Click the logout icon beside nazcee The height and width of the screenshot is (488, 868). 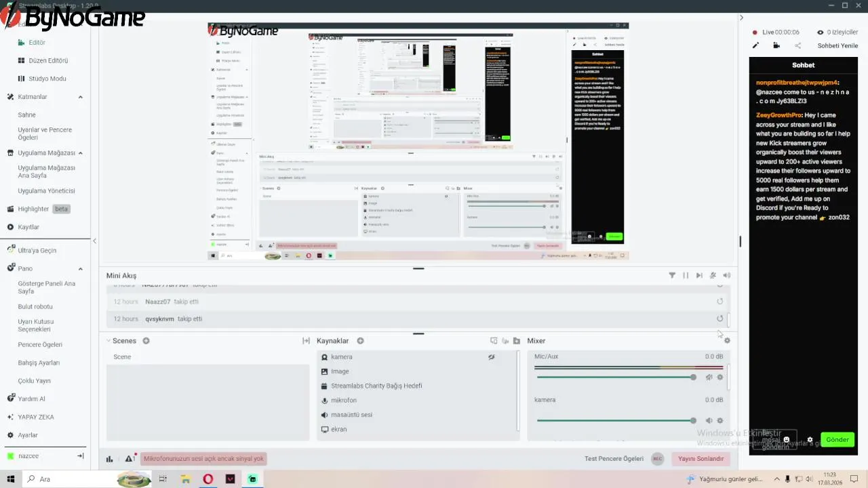pos(80,456)
